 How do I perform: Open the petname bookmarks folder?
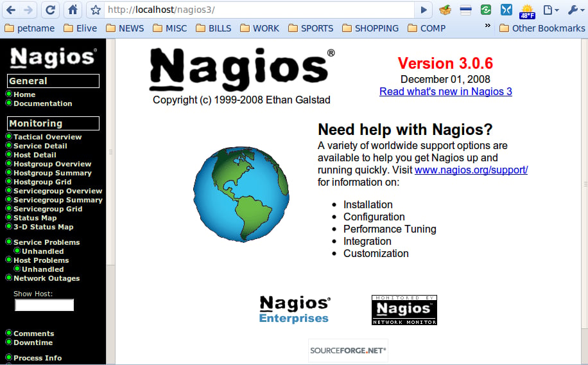(30, 28)
